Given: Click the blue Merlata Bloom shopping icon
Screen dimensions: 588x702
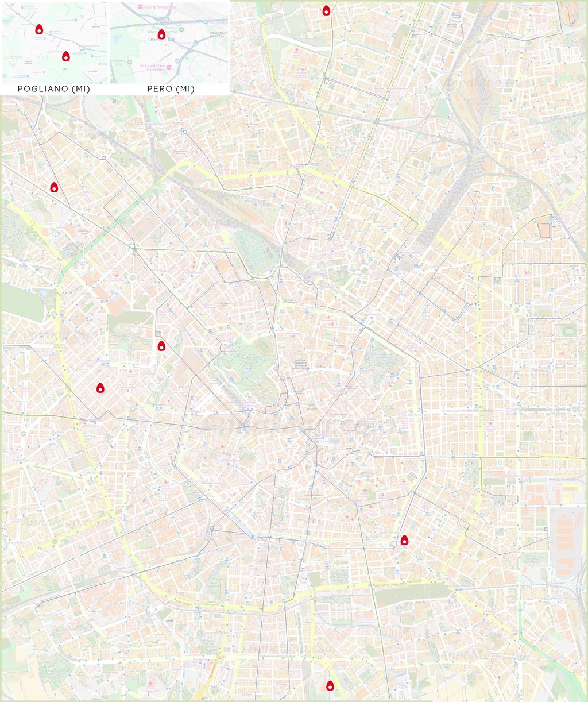Looking at the screenshot, I should pos(206,22).
